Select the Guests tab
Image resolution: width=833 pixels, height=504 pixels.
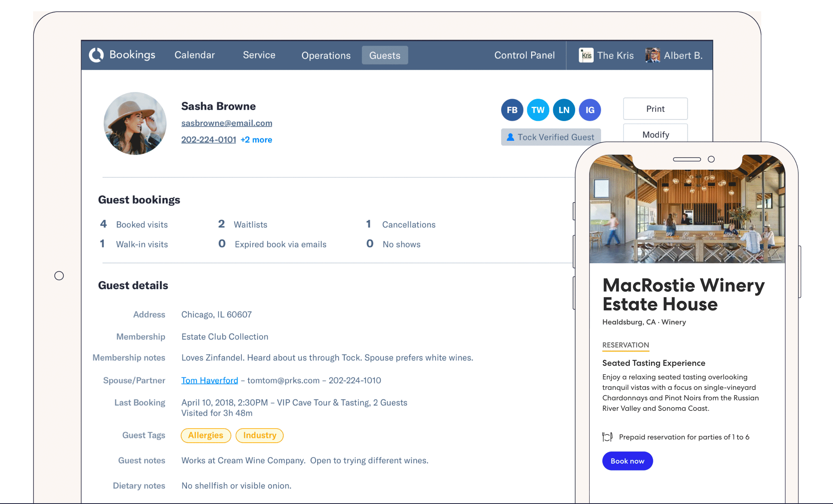385,55
